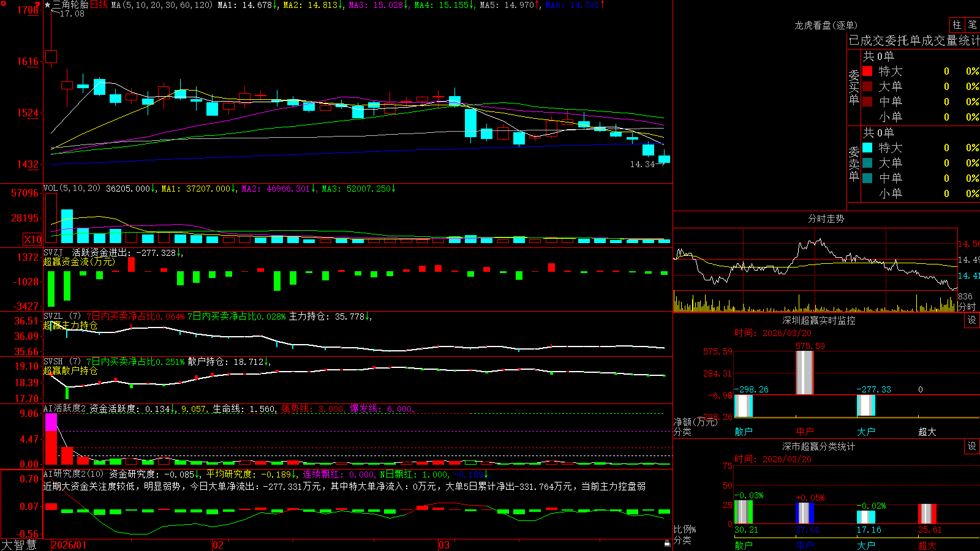This screenshot has width=980, height=551.
Task: Click the 17.08 high price marker
Action: 72,13
